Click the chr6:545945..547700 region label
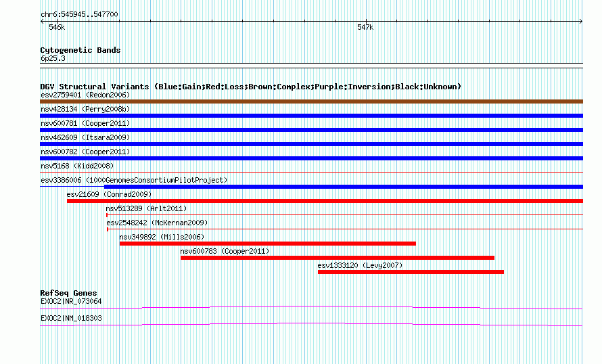The height and width of the screenshot is (364, 602). pos(79,14)
